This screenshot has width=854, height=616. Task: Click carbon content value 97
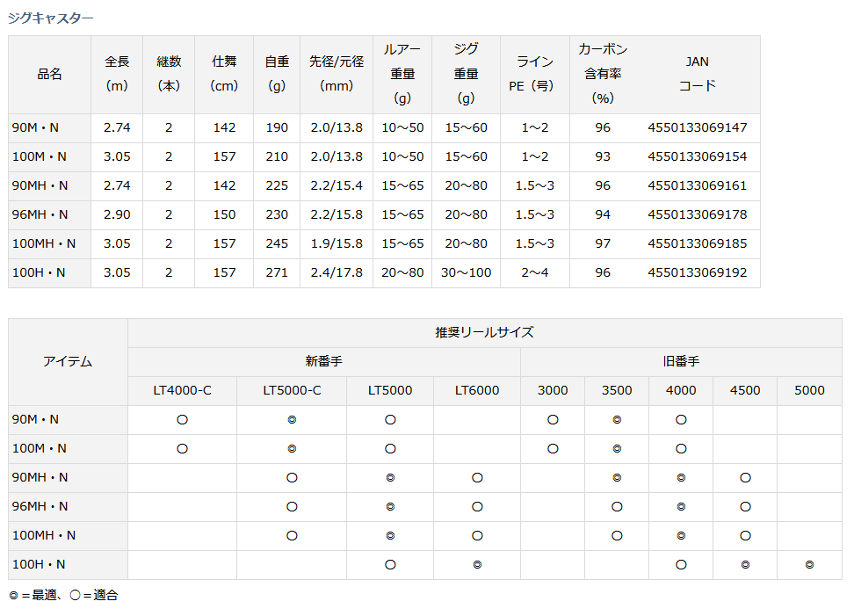(x=603, y=243)
